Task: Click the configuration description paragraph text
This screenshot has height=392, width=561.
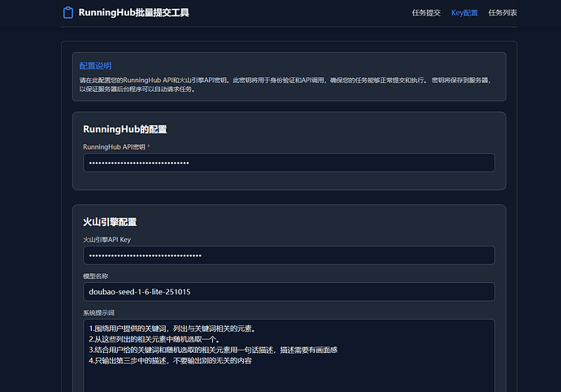Action: coord(285,85)
